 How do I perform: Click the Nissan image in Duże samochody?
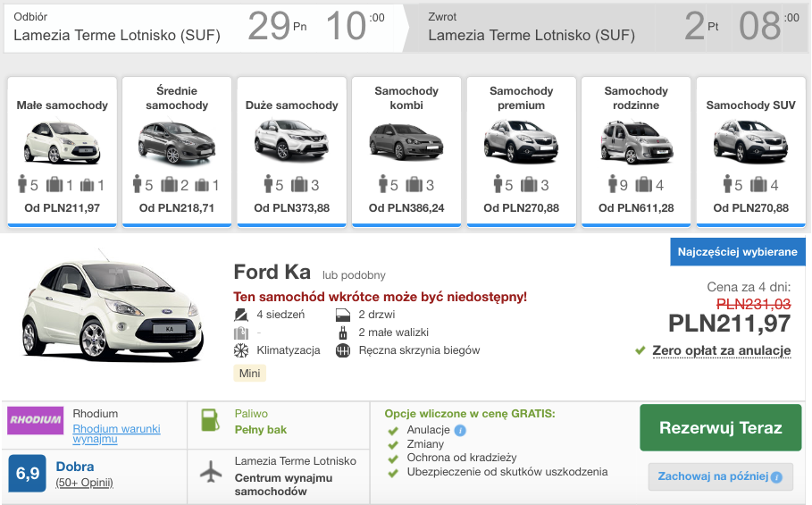pos(291,139)
